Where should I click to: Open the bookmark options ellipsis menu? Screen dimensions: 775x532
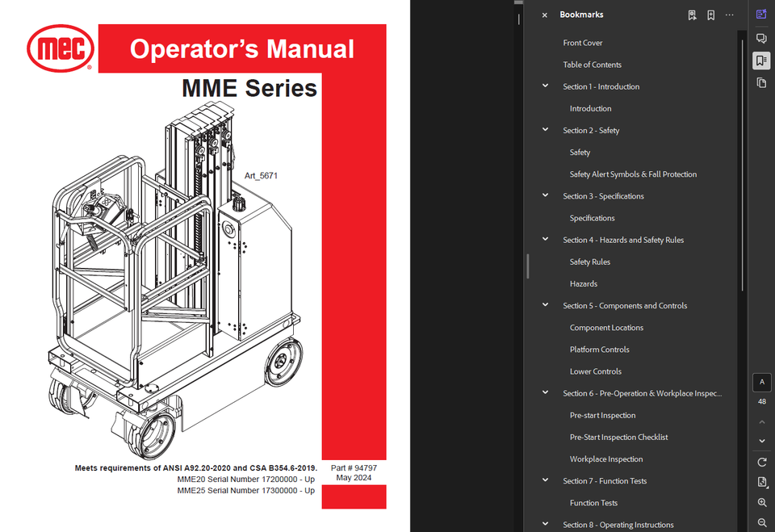(729, 15)
